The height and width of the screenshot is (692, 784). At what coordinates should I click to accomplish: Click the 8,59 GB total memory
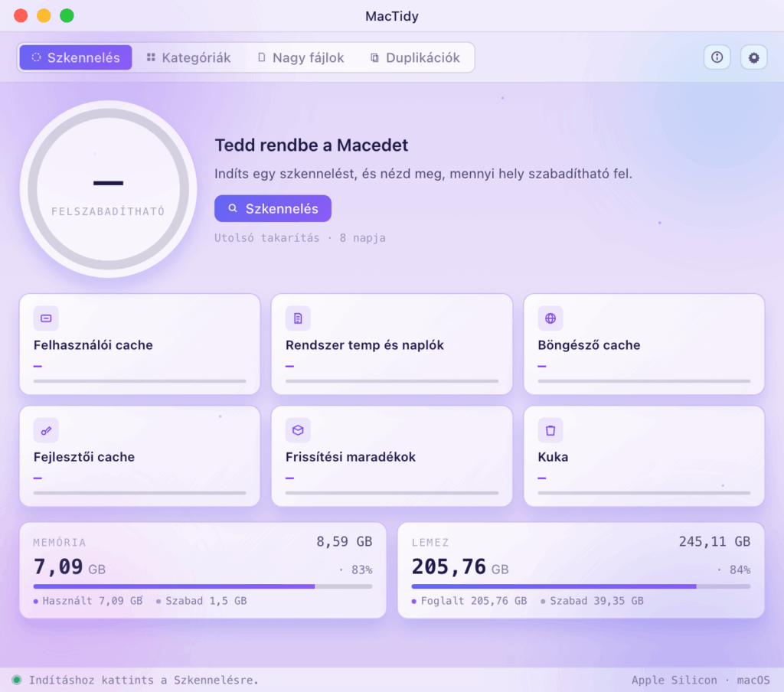pyautogui.click(x=345, y=541)
